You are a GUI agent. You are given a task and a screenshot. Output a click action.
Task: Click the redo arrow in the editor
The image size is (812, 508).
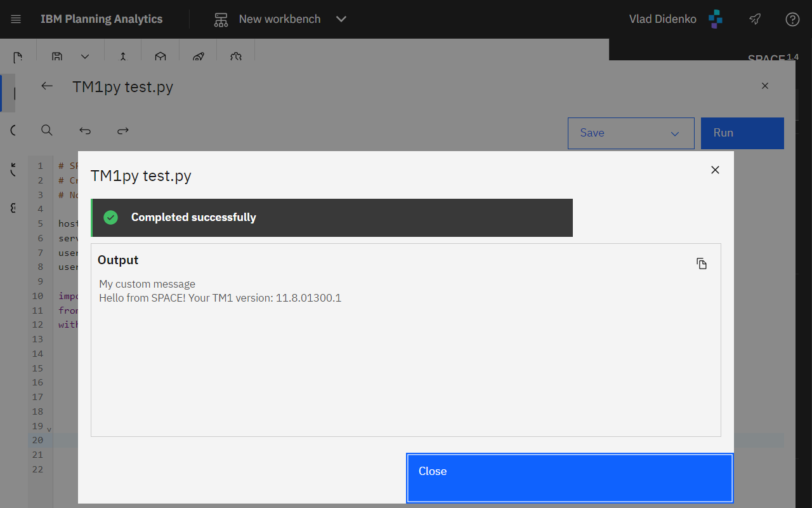123,130
